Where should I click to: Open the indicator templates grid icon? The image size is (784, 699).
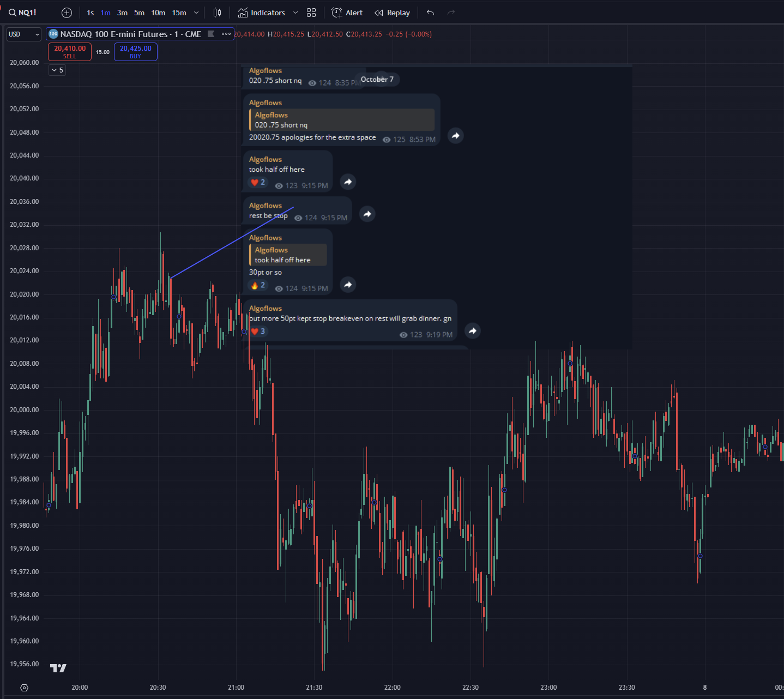coord(311,13)
